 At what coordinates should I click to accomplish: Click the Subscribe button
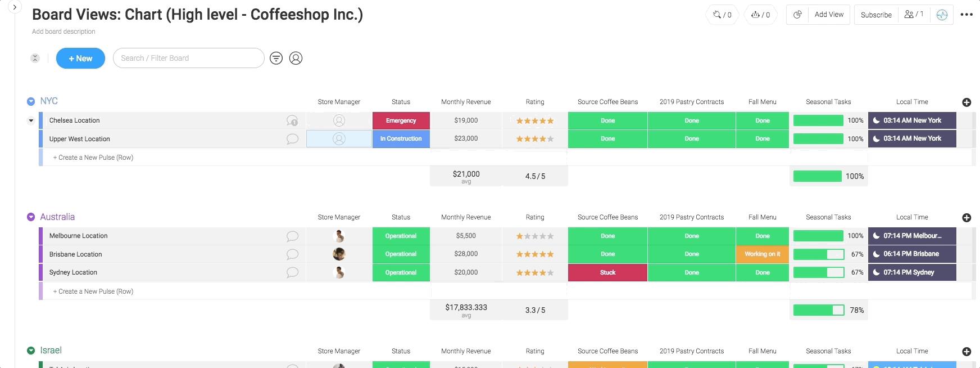pos(876,15)
